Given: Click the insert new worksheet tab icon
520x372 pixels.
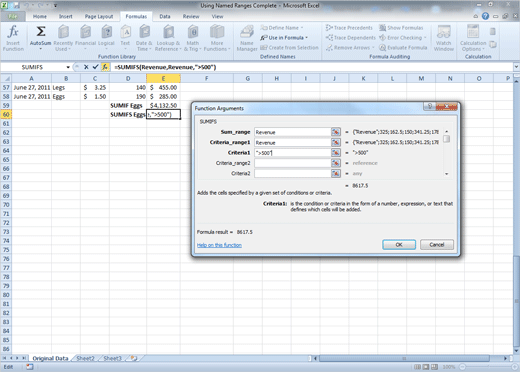Looking at the screenshot, I should [x=134, y=358].
